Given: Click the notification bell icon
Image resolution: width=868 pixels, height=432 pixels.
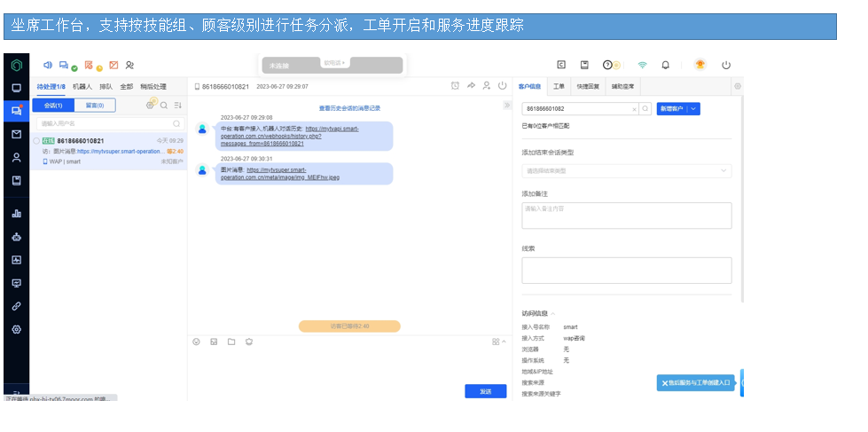Looking at the screenshot, I should coord(666,65).
